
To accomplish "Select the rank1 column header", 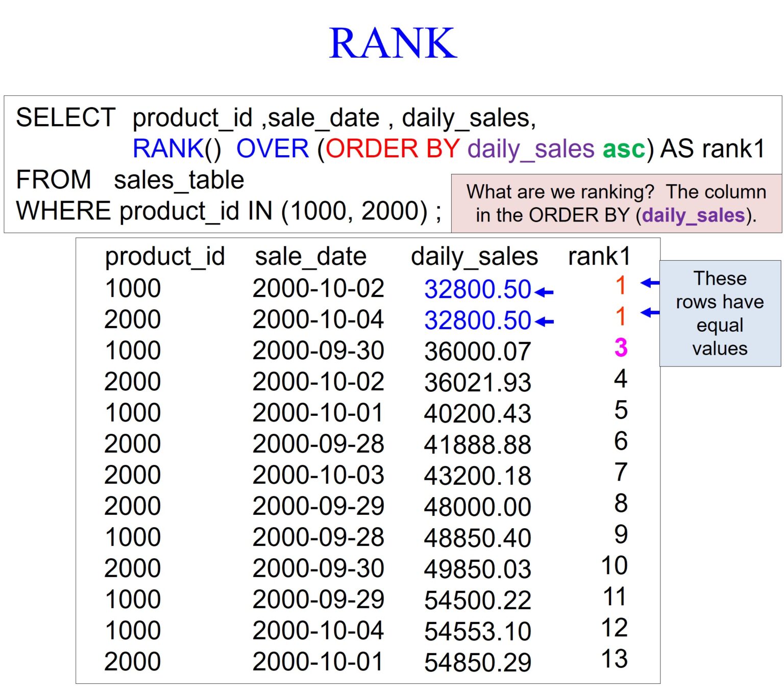I will [599, 256].
